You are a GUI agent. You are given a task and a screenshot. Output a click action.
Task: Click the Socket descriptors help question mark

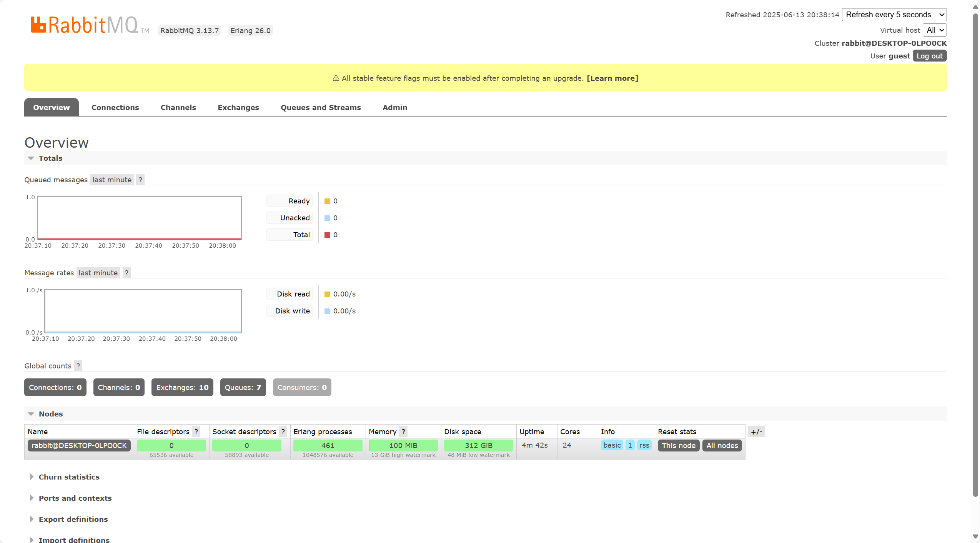(x=283, y=431)
